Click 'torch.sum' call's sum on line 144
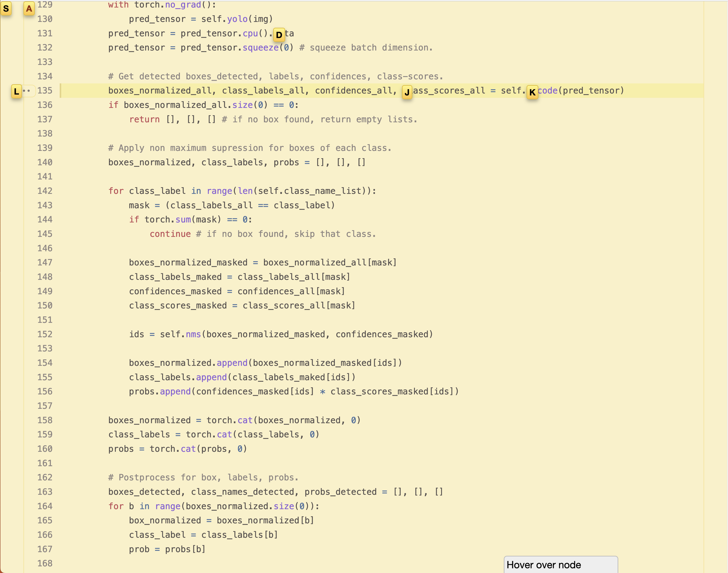Screen dimensions: 728x573 (183, 219)
